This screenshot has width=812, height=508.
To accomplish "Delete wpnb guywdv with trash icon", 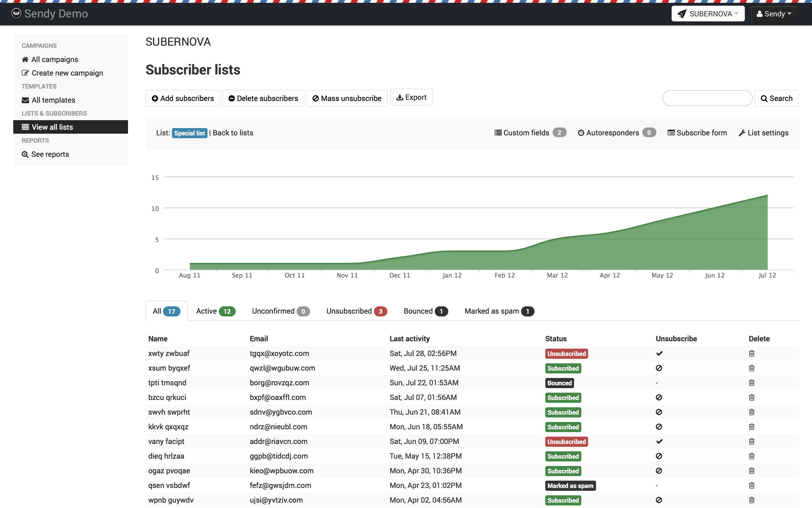I will 752,500.
